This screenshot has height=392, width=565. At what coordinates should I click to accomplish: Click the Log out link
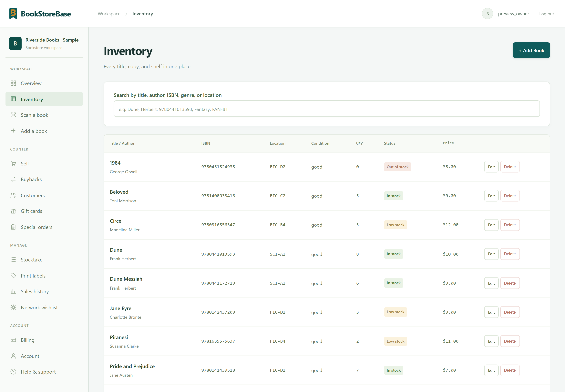point(546,14)
